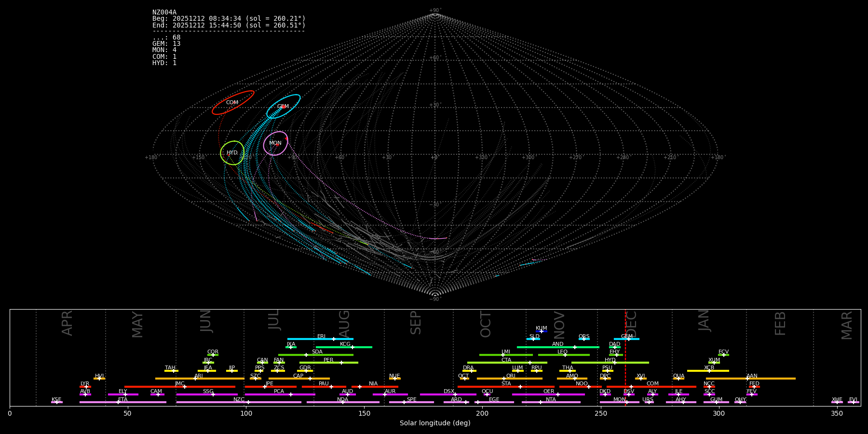Click the ECV green shower bar

[723, 355]
